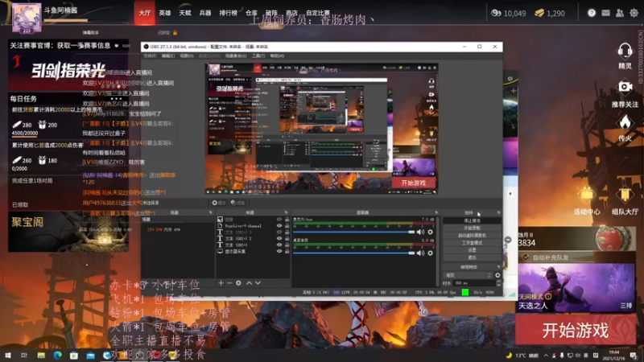Pop out the audio mixer dock header button
Viewport: 644px width, 362px height.
pos(436,212)
